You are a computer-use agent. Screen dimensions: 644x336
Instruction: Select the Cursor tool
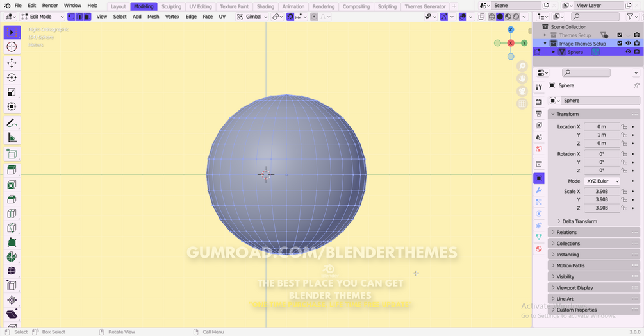[x=12, y=47]
